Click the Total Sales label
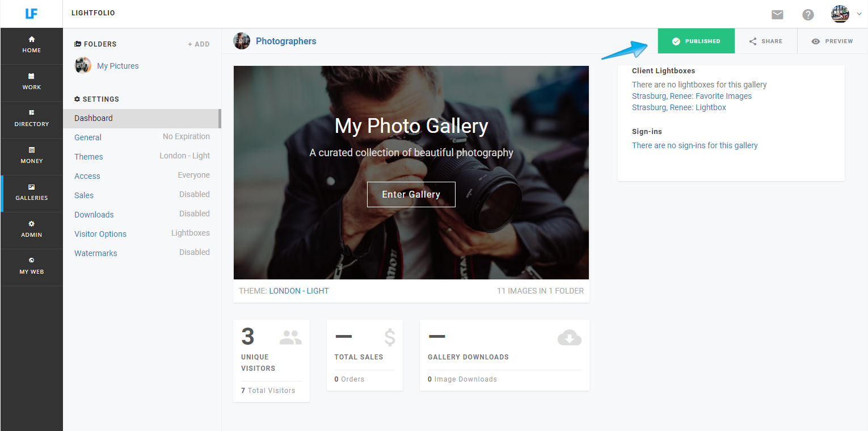Image resolution: width=868 pixels, height=431 pixels. pyautogui.click(x=359, y=357)
